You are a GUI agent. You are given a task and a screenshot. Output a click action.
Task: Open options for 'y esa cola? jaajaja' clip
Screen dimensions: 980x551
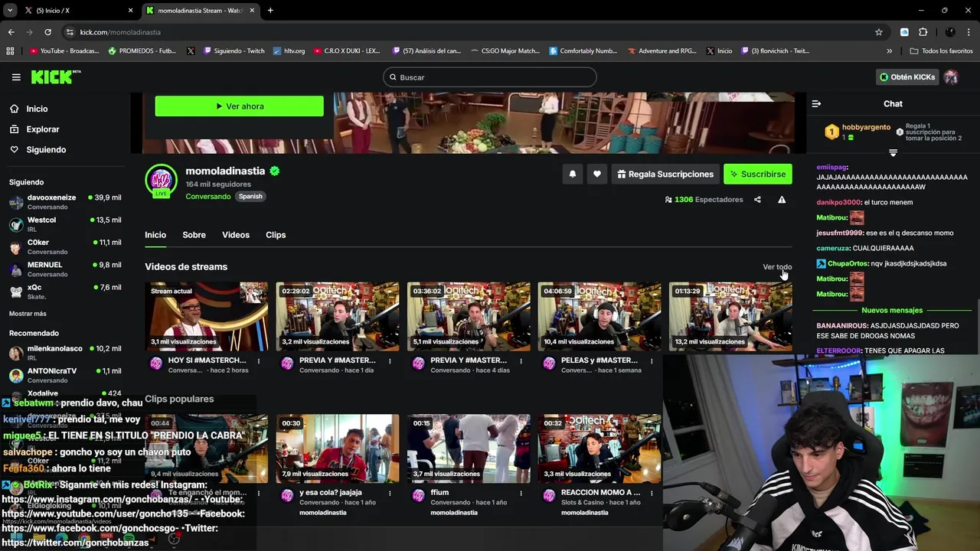[x=390, y=493]
